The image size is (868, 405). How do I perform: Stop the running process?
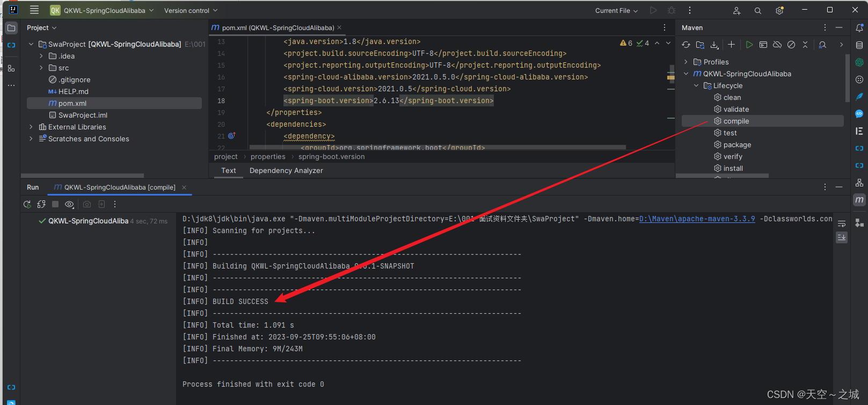55,204
